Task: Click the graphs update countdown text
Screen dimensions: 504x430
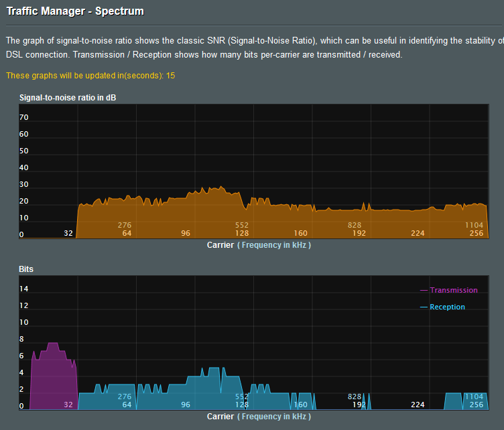Action: coord(90,76)
